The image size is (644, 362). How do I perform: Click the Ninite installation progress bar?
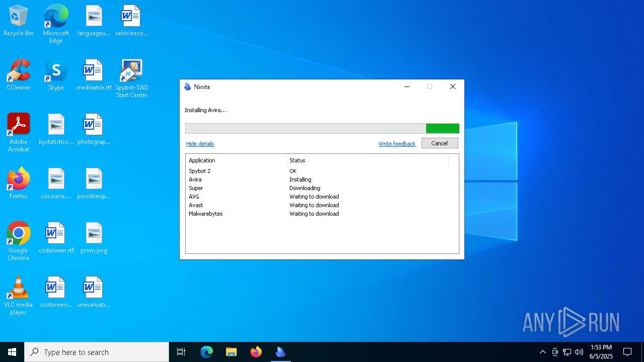coord(322,129)
